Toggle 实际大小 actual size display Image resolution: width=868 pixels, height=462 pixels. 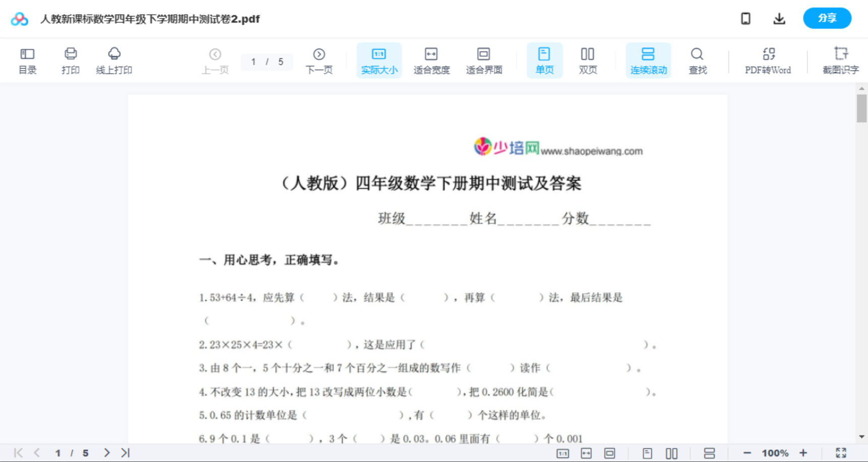click(x=379, y=59)
